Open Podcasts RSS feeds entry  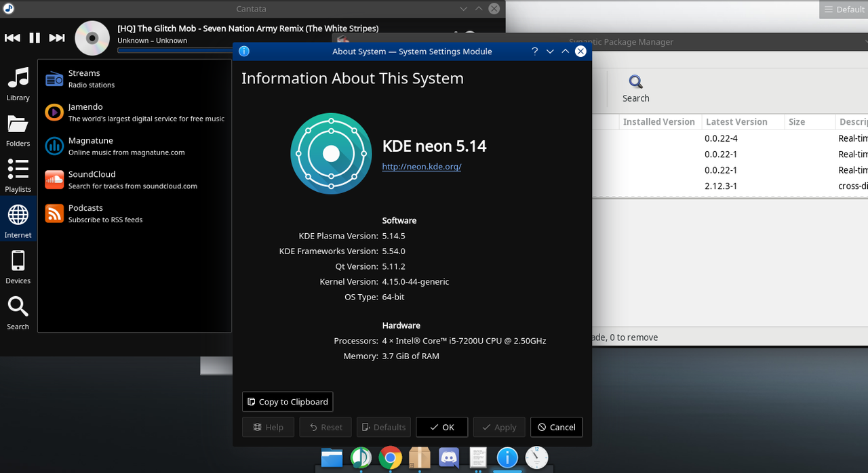coord(134,213)
